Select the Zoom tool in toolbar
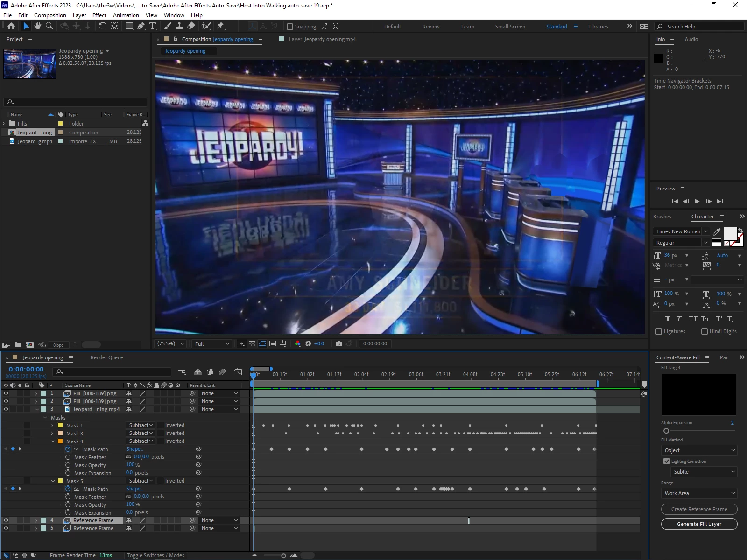The image size is (747, 560). (x=49, y=26)
